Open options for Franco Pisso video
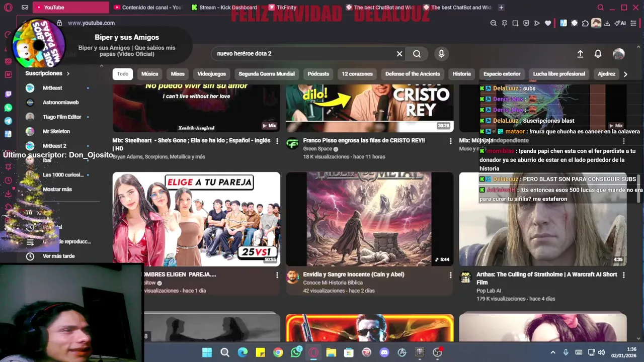Screen dimensions: 644x362 coord(450,141)
